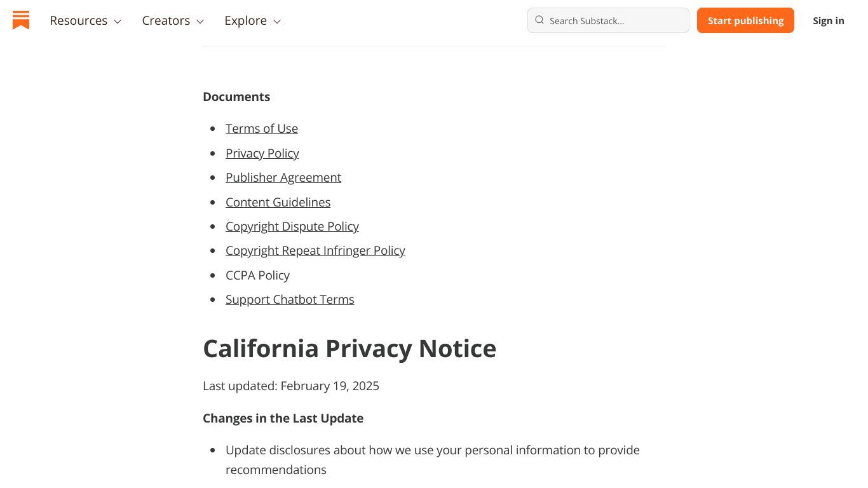Click the Substack bookmark logo
This screenshot has height=488, width=868.
click(x=21, y=20)
